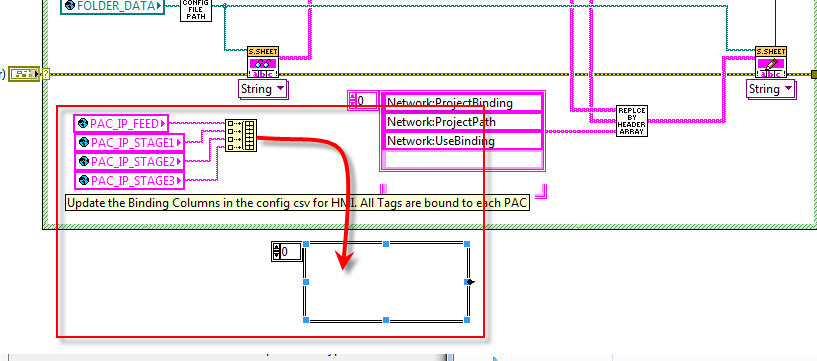
Task: Open the String type dropdown under write spreadsheet
Action: [771, 89]
